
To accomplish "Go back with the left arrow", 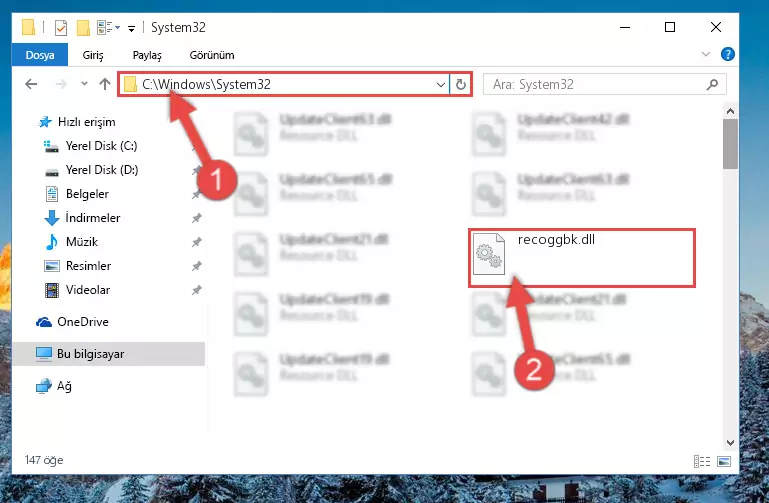I will click(x=31, y=84).
